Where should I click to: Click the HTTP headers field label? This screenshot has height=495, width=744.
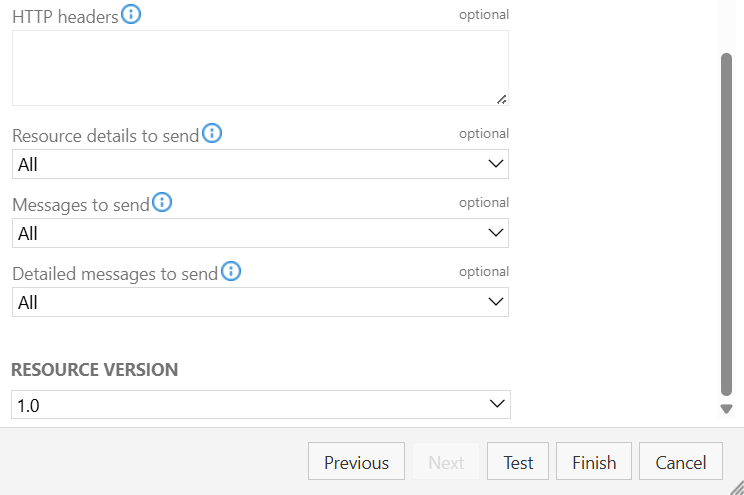point(65,17)
